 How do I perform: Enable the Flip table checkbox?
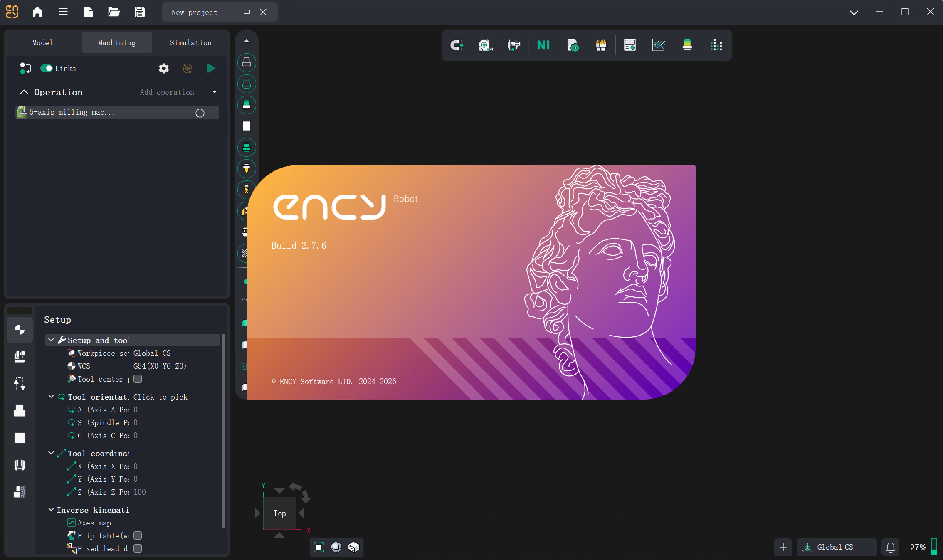(x=138, y=535)
